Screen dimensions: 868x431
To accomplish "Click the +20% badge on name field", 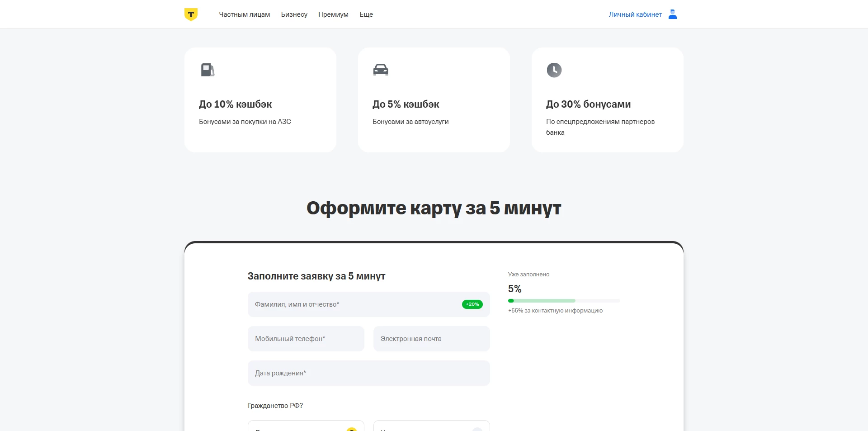I will point(472,304).
